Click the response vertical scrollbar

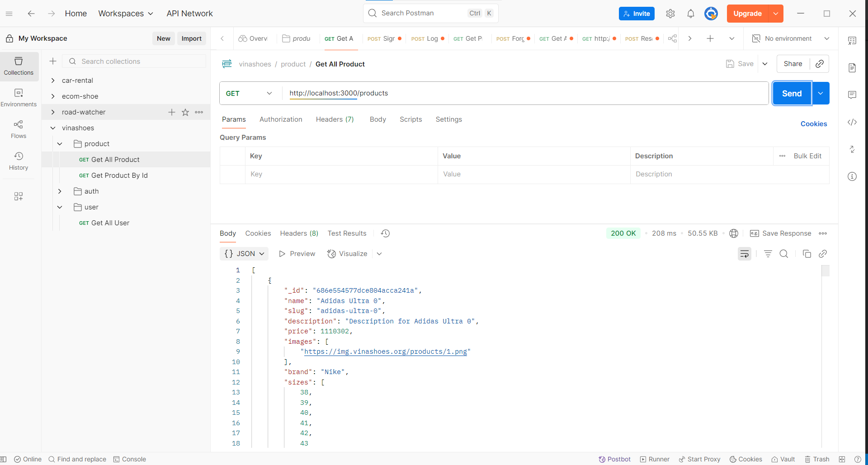point(825,270)
